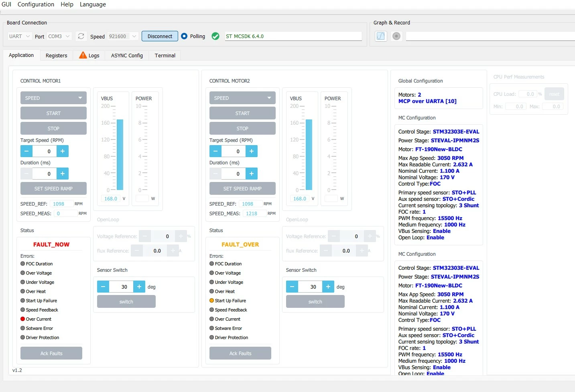Click the green connection status checkmark
The width and height of the screenshot is (575, 392).
(x=215, y=36)
